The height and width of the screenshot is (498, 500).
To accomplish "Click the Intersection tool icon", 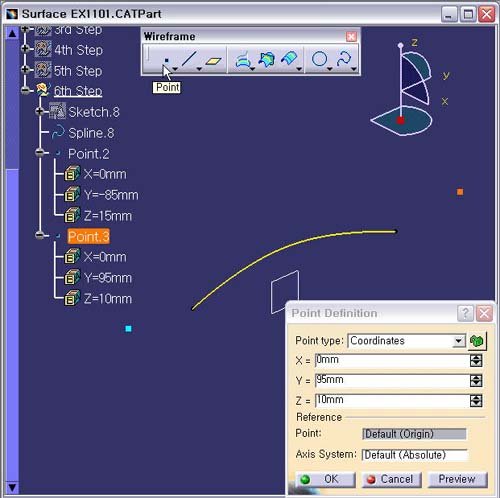I will (266, 59).
